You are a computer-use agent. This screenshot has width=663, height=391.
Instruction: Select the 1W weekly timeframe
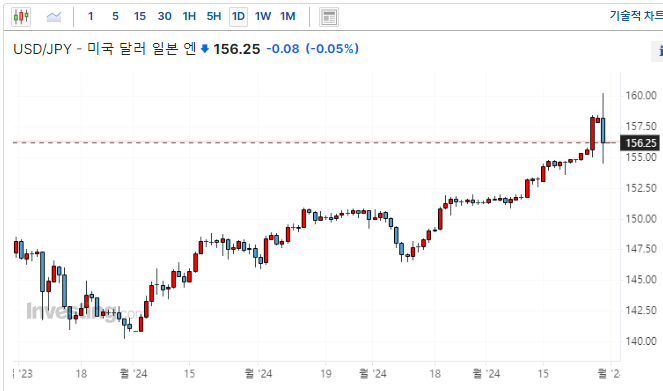pos(263,16)
